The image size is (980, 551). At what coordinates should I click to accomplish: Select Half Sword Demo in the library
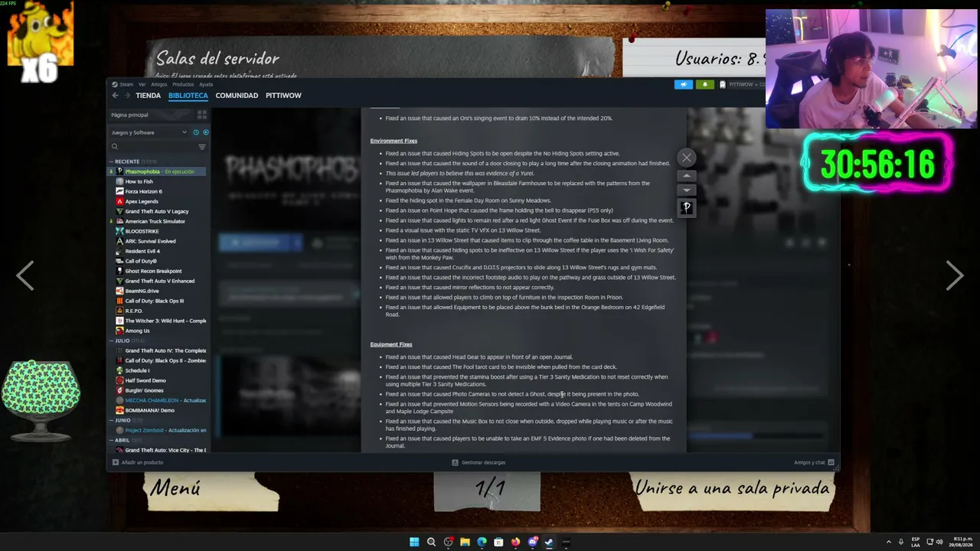point(145,380)
